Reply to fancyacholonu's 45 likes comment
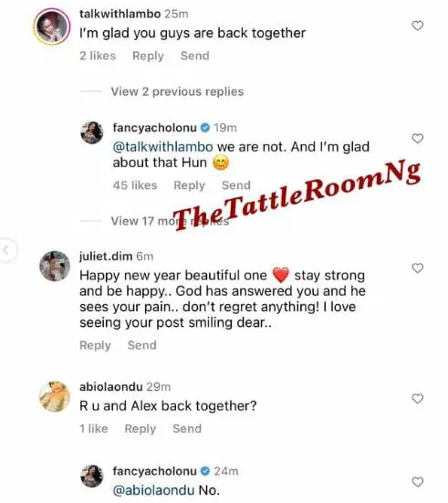This screenshot has width=448, height=503. pyautogui.click(x=189, y=185)
